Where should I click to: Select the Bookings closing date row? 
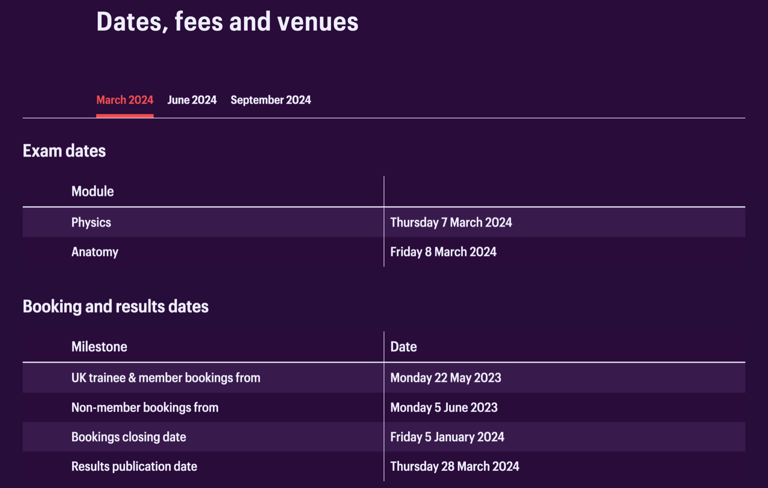coord(128,437)
